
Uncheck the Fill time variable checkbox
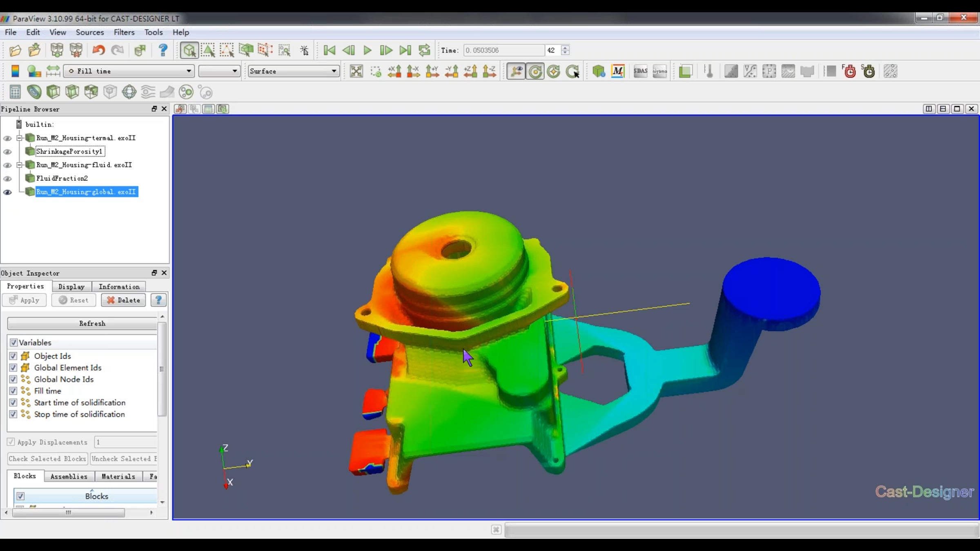click(13, 391)
